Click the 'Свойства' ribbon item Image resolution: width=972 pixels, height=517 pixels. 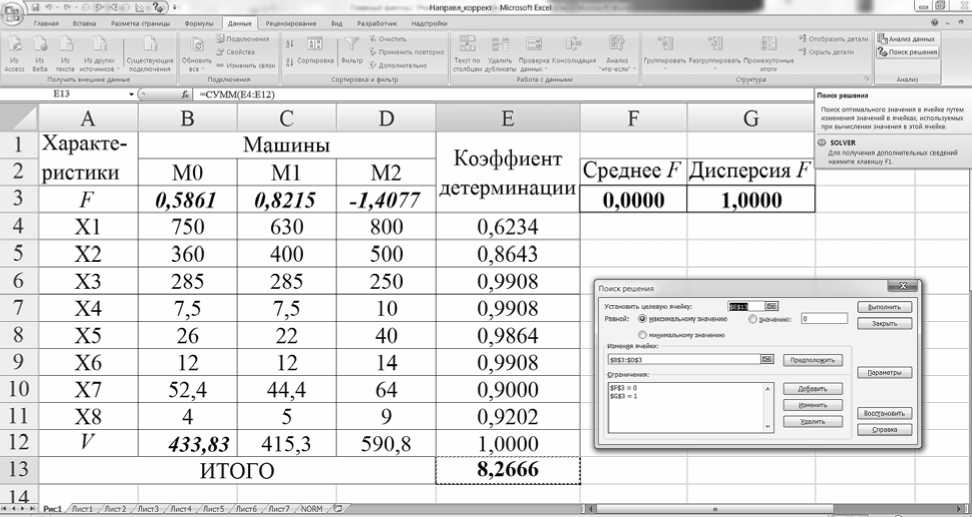coord(236,51)
